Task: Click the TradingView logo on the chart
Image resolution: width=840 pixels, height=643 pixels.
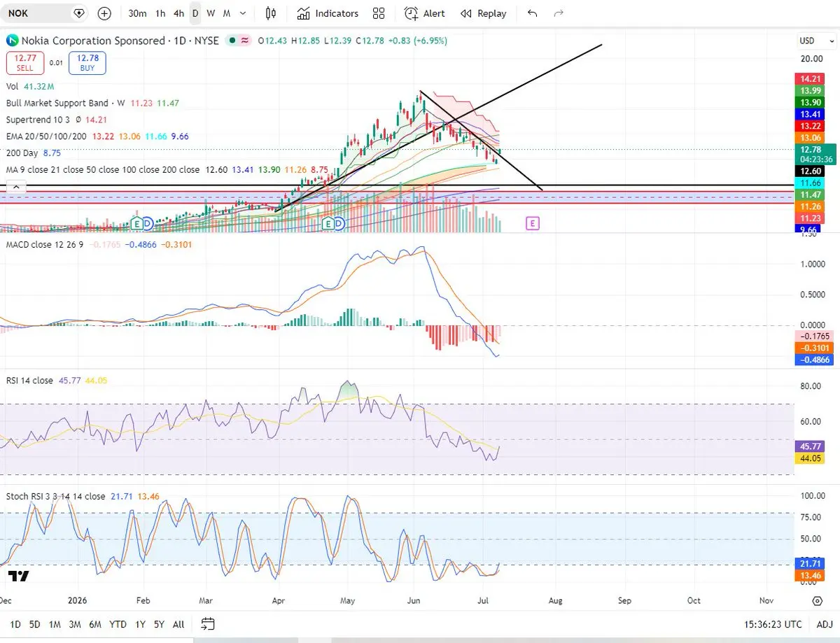Action: [x=18, y=576]
